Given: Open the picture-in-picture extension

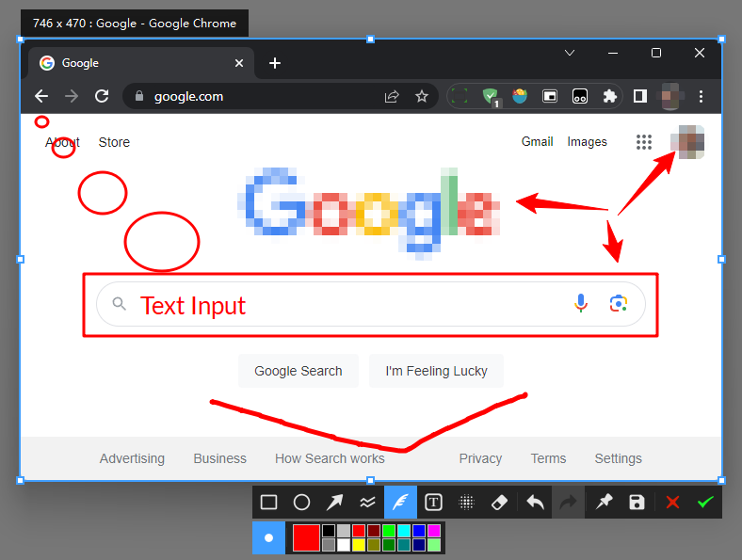Looking at the screenshot, I should point(550,97).
